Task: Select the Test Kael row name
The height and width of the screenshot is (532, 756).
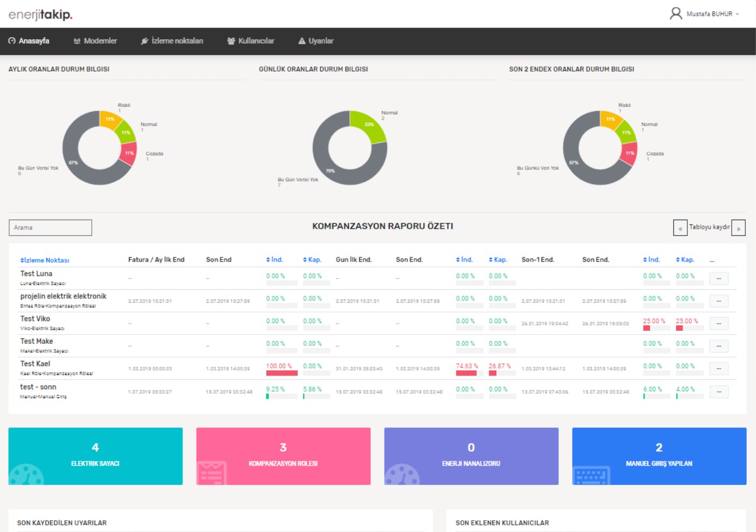Action: point(35,364)
